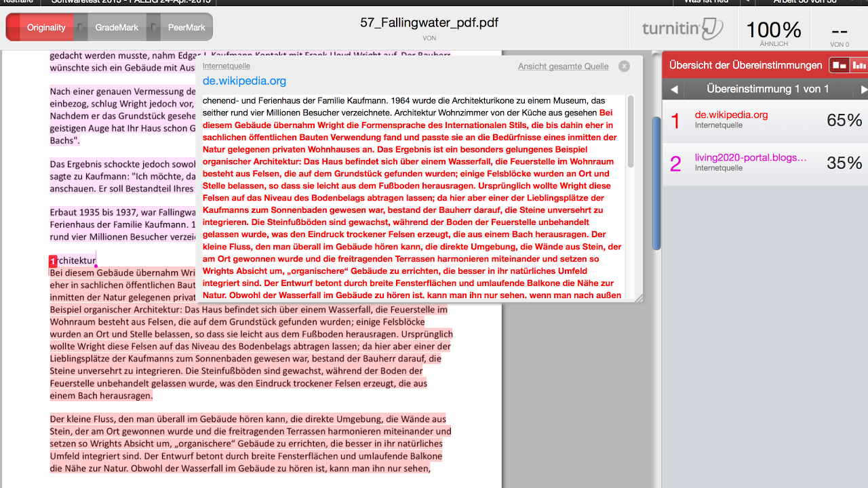Viewport: 868px width, 488px height.
Task: Click the 65% match percentage
Action: 844,121
